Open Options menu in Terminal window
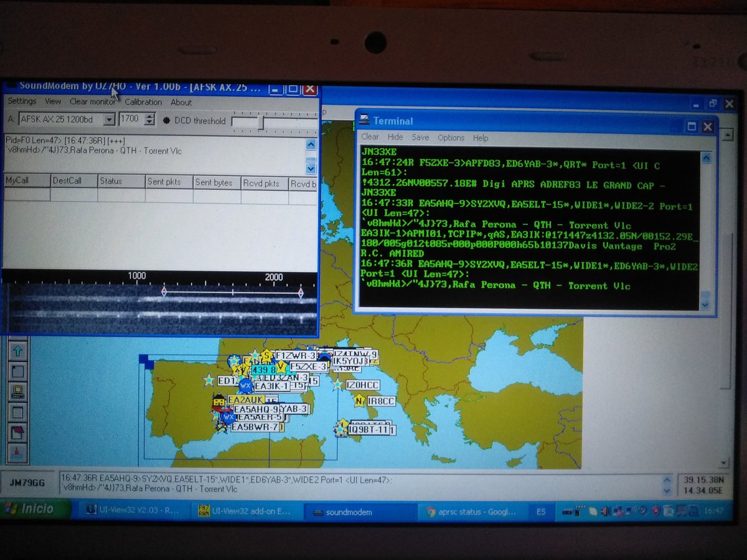Viewport: 747px width, 560px height. click(x=451, y=138)
